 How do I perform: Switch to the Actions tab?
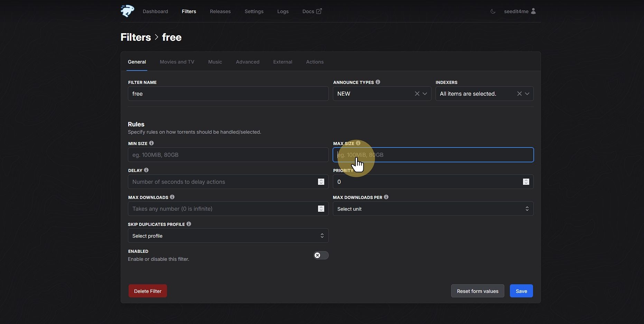point(315,62)
